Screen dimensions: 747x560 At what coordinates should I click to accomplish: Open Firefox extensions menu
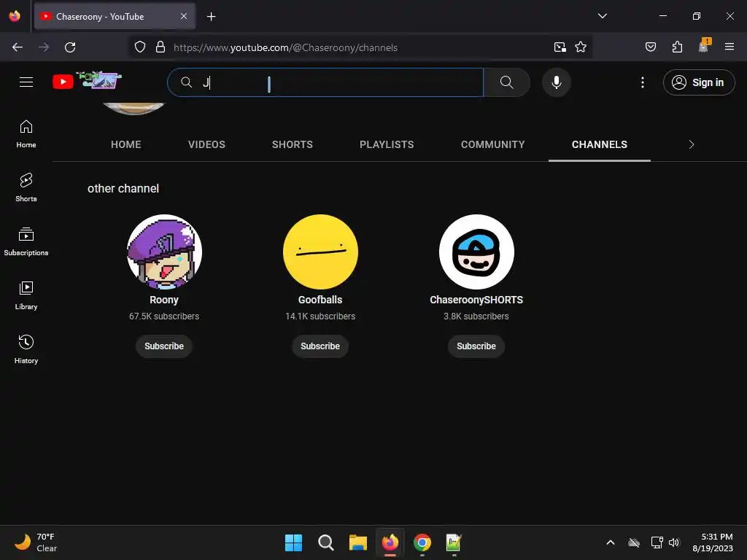point(677,47)
